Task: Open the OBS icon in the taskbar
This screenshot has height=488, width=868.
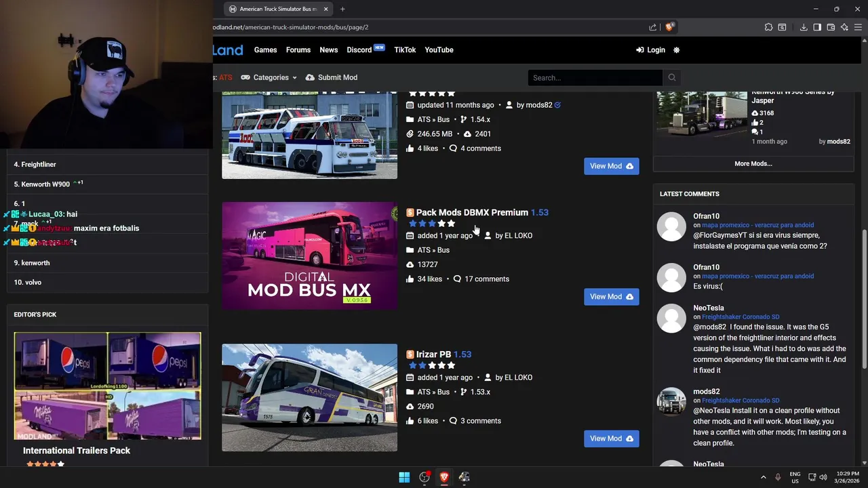Action: 425,477
